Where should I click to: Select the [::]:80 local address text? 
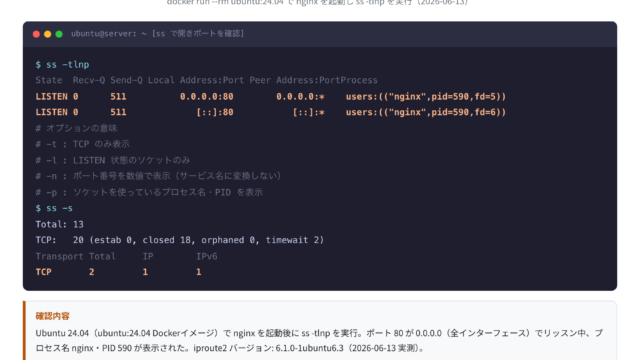[x=215, y=112]
